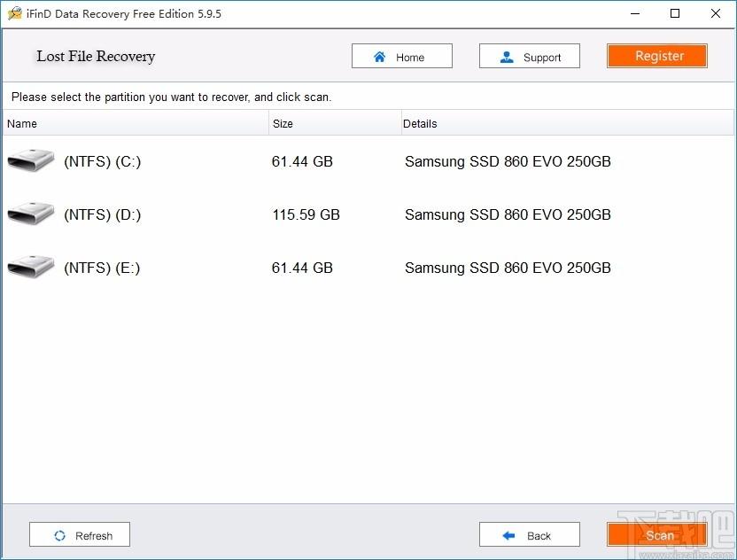The height and width of the screenshot is (560, 737).
Task: Start Scan of selected partition
Action: pos(656,534)
